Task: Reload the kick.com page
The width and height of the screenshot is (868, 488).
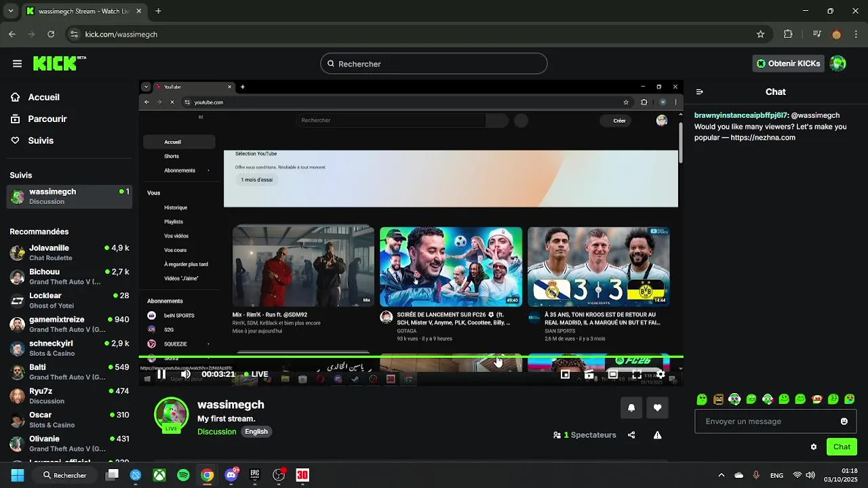Action: click(51, 34)
